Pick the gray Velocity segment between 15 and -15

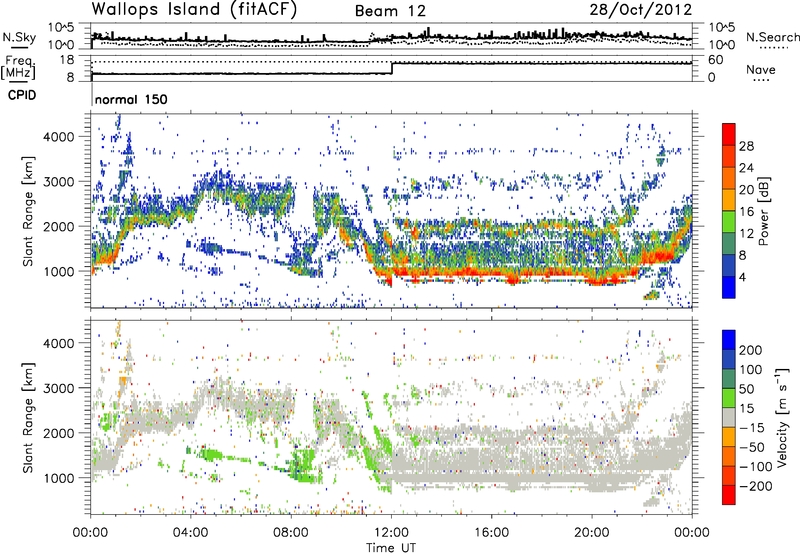729,417
